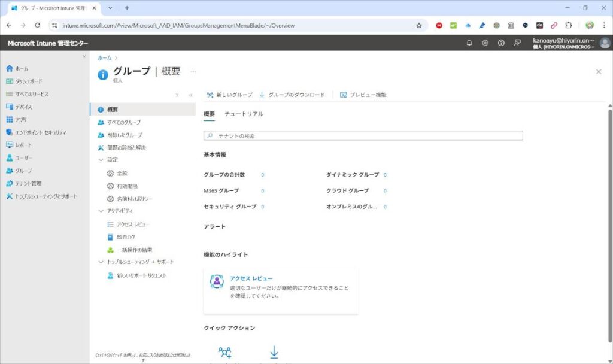Click 新しいグループ toolbar button
The height and width of the screenshot is (364, 613).
229,95
